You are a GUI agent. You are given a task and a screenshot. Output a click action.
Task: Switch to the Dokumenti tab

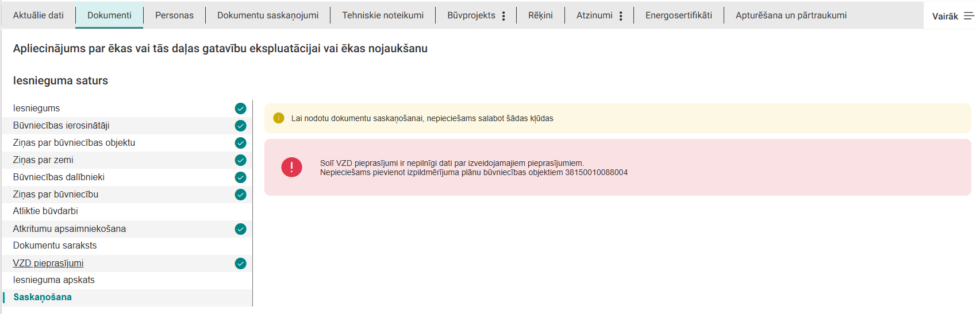pyautogui.click(x=109, y=15)
